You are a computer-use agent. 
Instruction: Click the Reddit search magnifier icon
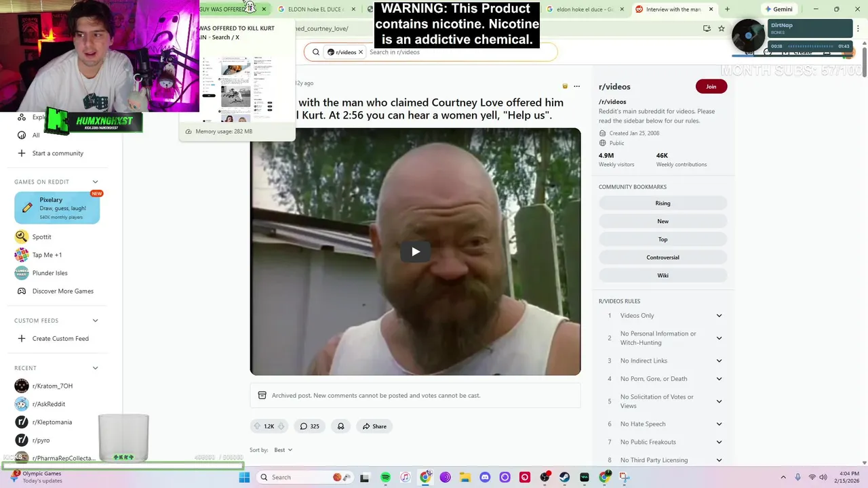[x=315, y=52]
